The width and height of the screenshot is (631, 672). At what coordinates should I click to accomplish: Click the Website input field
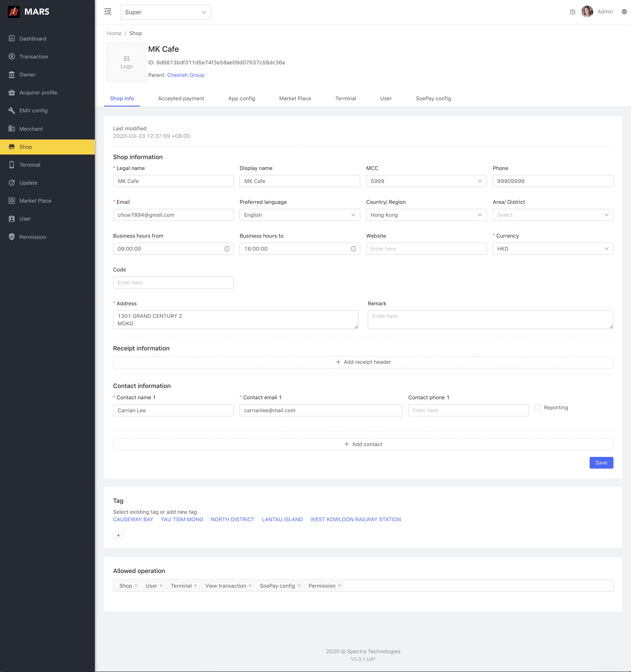click(x=426, y=249)
